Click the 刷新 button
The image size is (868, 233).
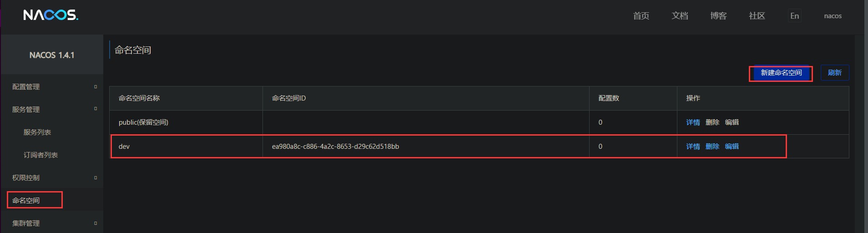[x=834, y=73]
